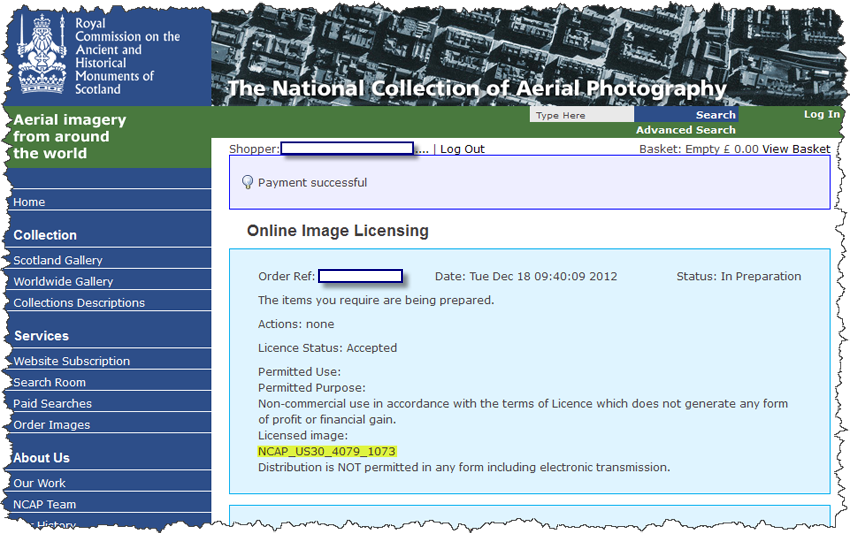Screen dimensions: 850x534
Task: Click the Search button
Action: coord(715,115)
